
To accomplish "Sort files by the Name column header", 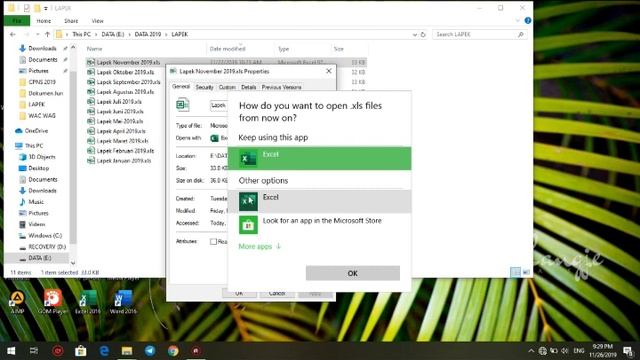I will point(94,49).
